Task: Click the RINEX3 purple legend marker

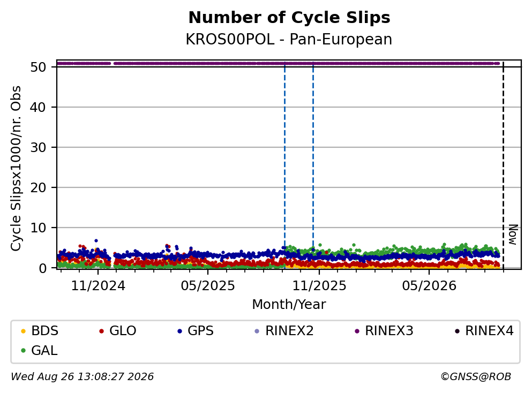Action: [357, 331]
